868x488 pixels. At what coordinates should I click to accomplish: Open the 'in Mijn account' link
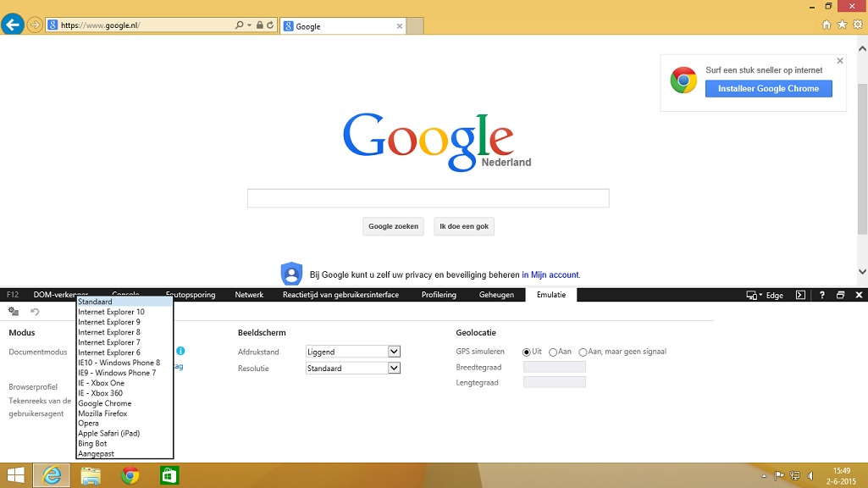[550, 274]
